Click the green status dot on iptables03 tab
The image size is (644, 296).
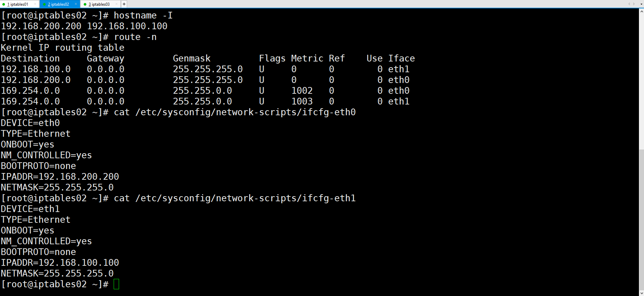[86, 4]
